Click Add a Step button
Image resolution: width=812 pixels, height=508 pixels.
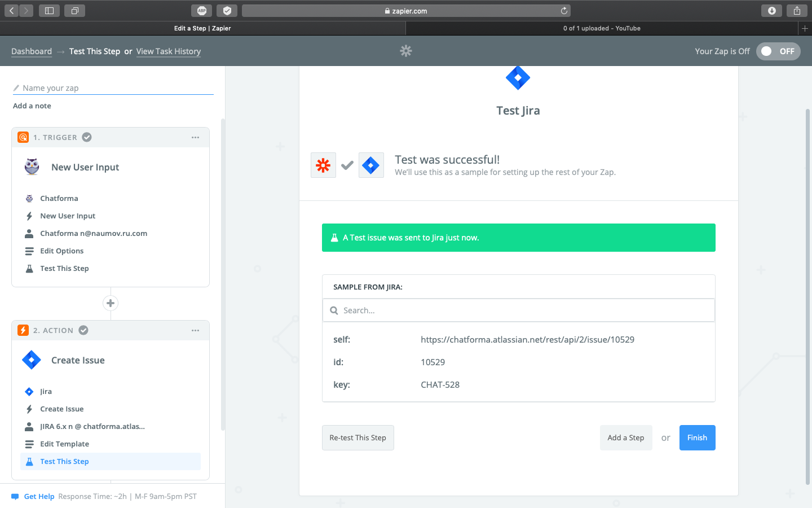point(626,437)
